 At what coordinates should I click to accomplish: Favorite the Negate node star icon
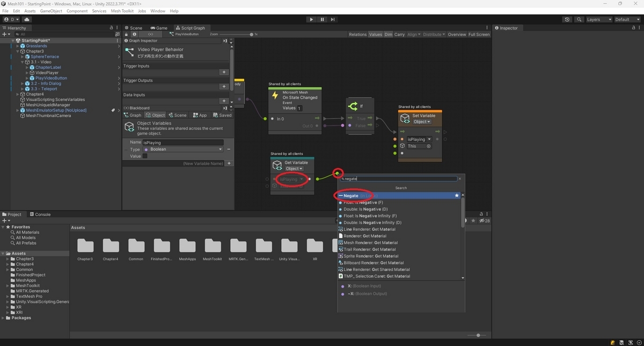coord(457,196)
